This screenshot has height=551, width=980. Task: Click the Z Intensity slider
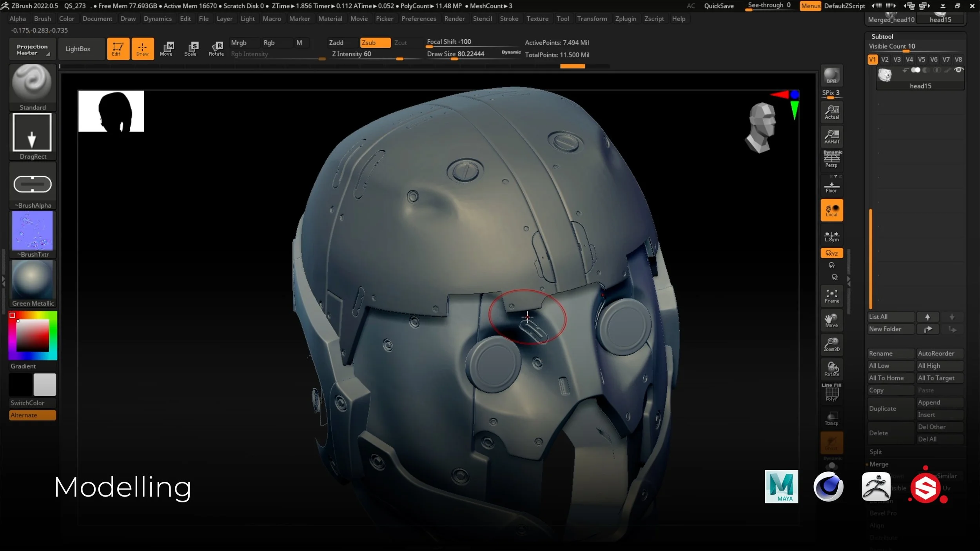375,54
